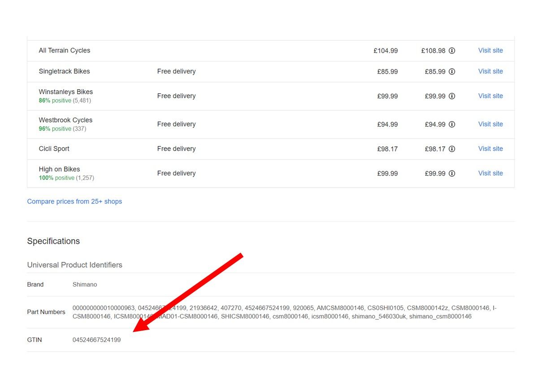Viewport: 556px width, 392px height.
Task: Go to High on Bikes via Visit site
Action: [490, 174]
